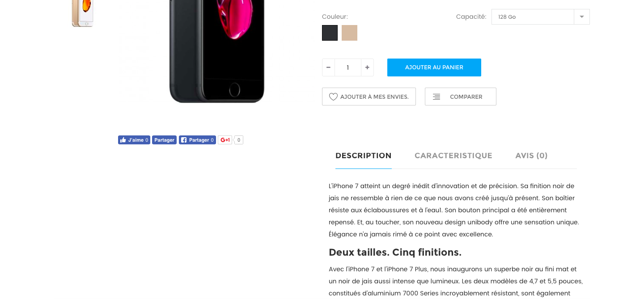
Task: Click the plus quantity icon
Action: click(367, 67)
